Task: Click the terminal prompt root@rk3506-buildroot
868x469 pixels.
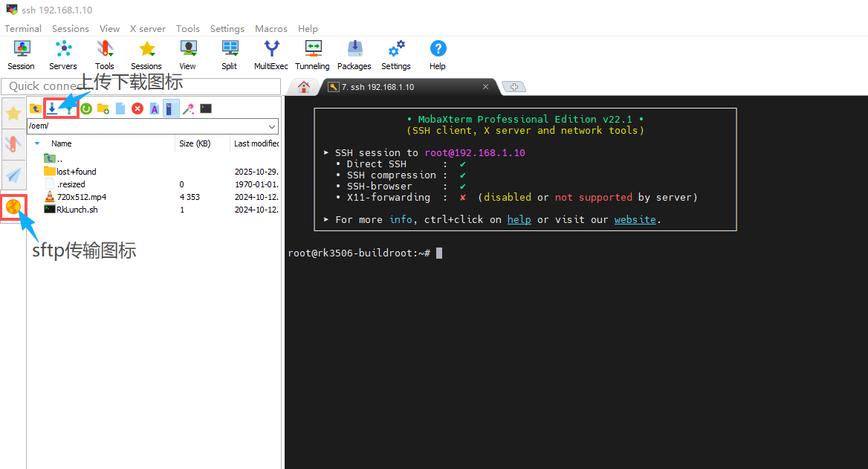Action: pyautogui.click(x=359, y=253)
